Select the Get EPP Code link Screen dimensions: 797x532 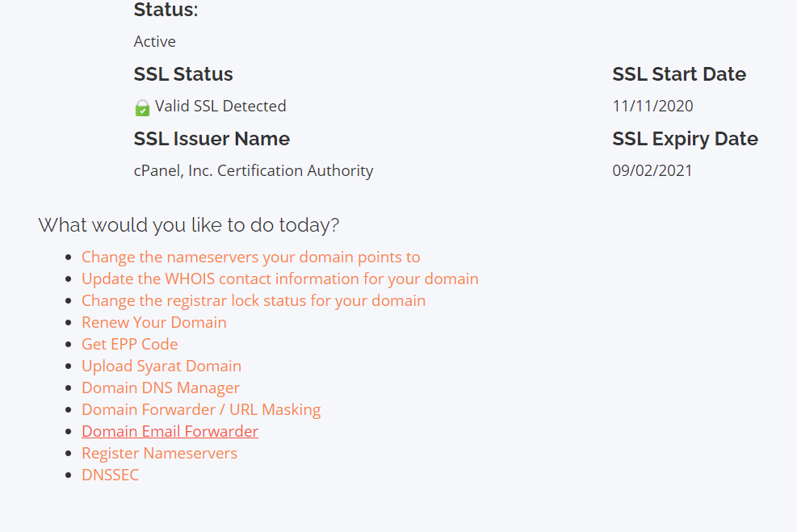[x=129, y=345]
